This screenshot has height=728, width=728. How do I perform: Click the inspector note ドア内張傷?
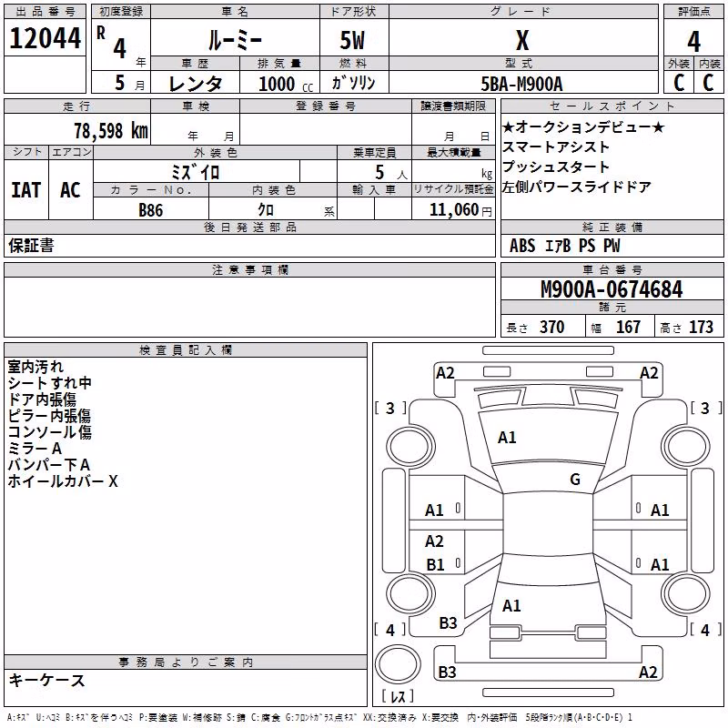(x=42, y=399)
